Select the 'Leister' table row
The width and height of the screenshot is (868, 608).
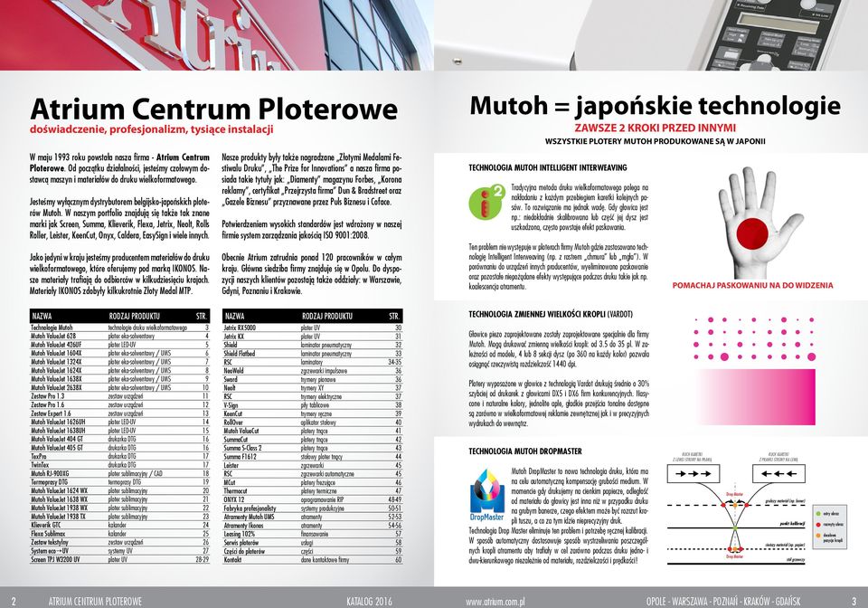tap(312, 465)
